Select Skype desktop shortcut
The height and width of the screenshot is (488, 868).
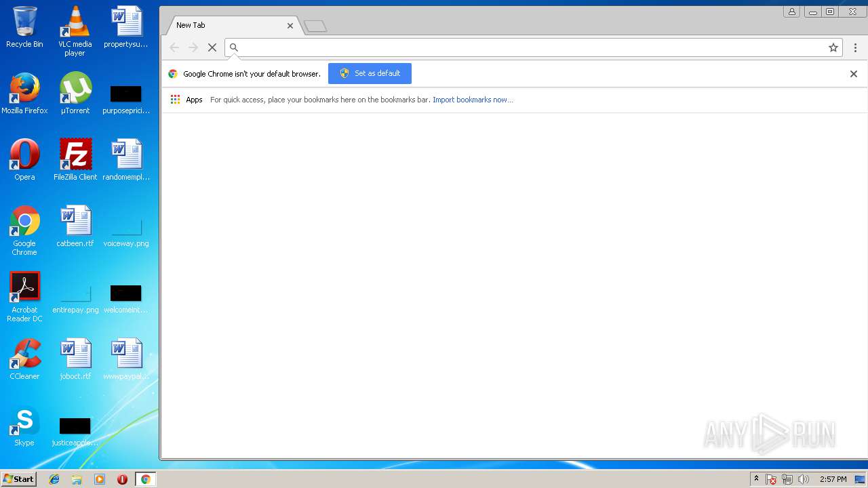(x=24, y=426)
